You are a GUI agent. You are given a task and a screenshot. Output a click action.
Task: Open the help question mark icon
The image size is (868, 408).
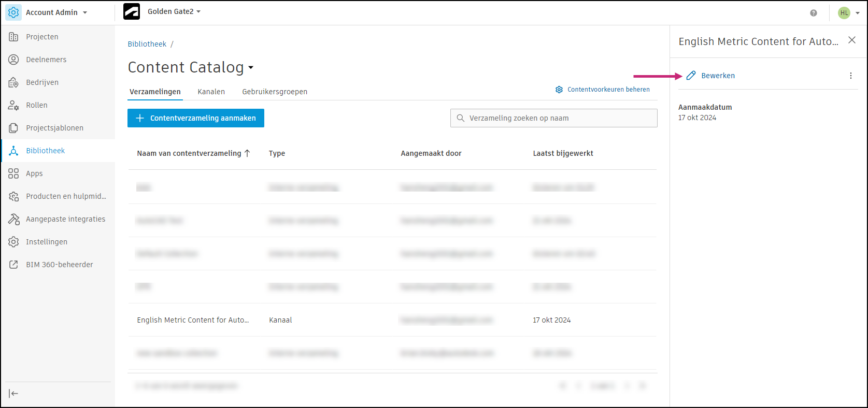pyautogui.click(x=814, y=13)
